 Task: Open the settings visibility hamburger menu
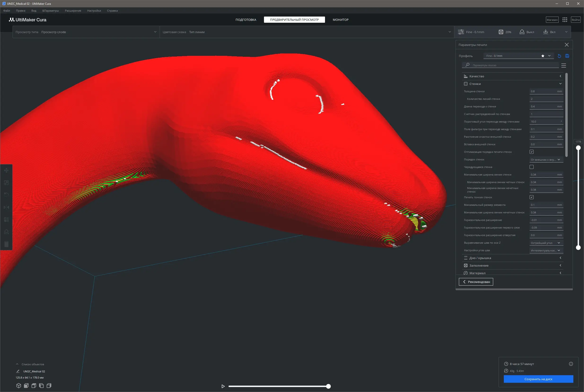(563, 66)
